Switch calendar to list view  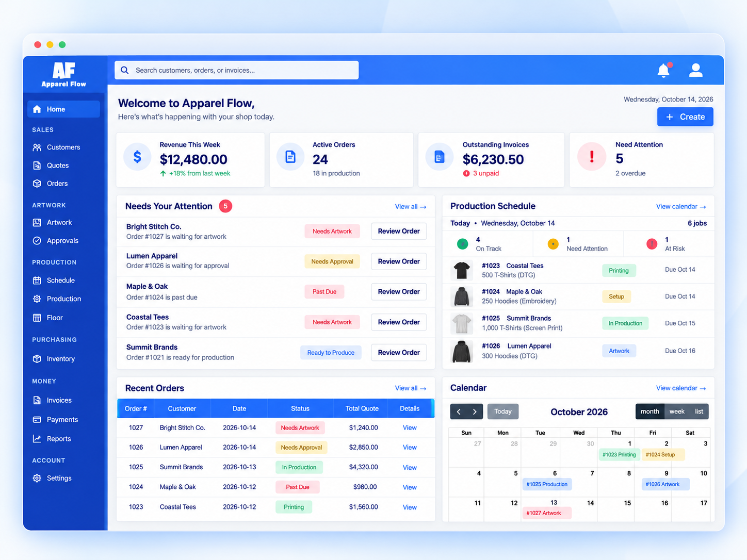699,411
